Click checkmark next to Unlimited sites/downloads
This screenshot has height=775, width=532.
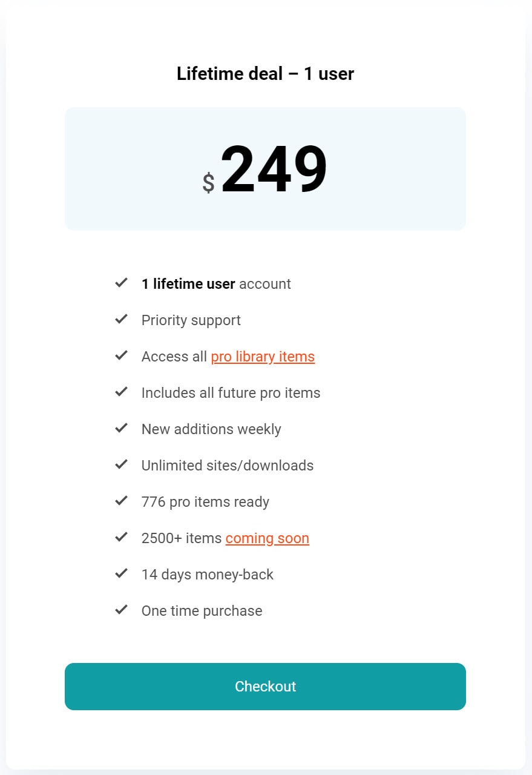pos(122,464)
